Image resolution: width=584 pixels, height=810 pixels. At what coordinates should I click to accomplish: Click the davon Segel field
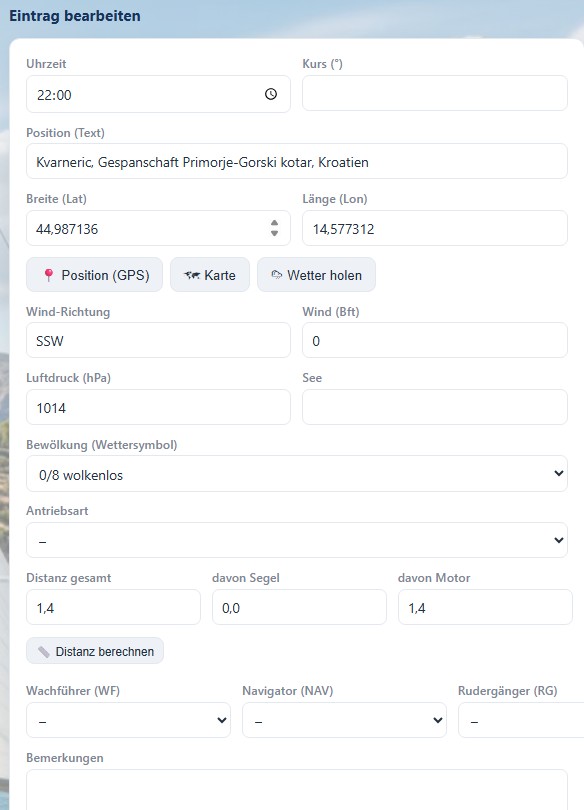click(x=299, y=607)
